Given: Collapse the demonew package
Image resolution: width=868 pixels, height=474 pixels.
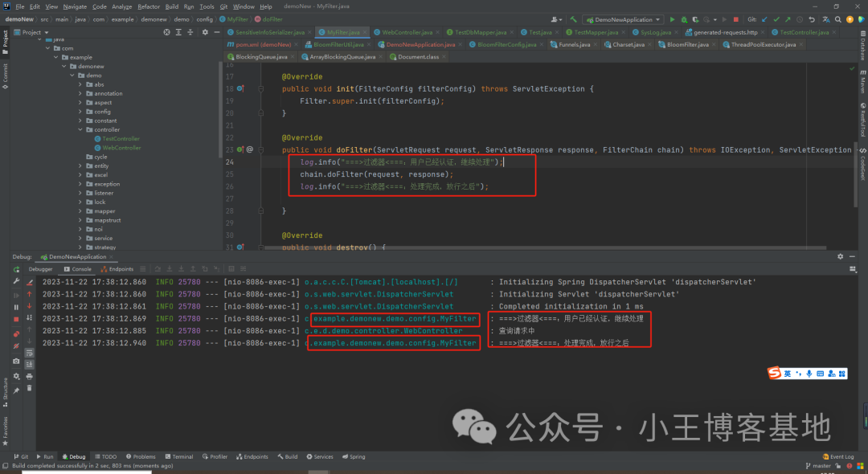Looking at the screenshot, I should pyautogui.click(x=64, y=67).
